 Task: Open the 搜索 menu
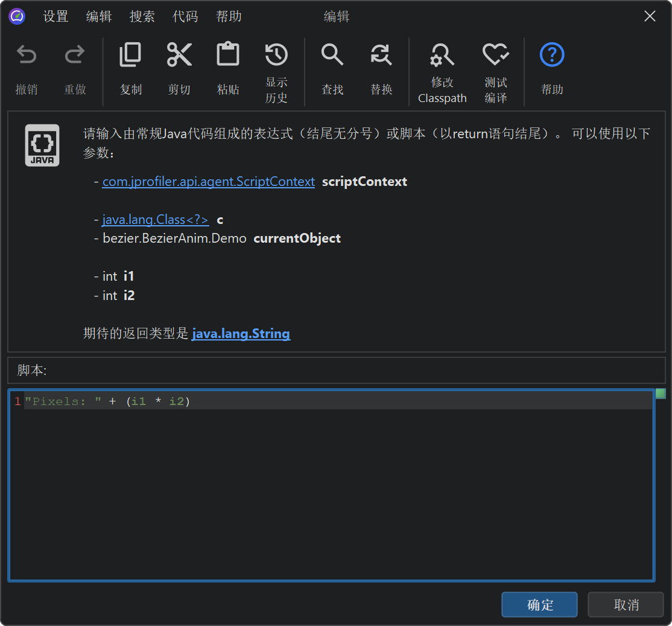[x=142, y=17]
